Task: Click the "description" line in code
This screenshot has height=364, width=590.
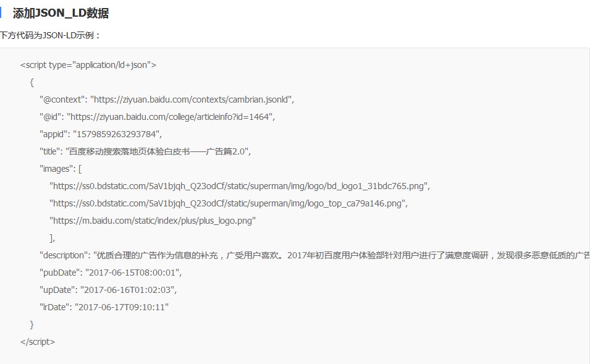Action: coord(314,256)
